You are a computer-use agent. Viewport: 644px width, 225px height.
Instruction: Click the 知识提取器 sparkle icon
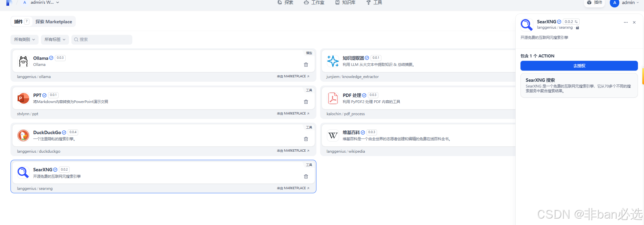(x=333, y=61)
